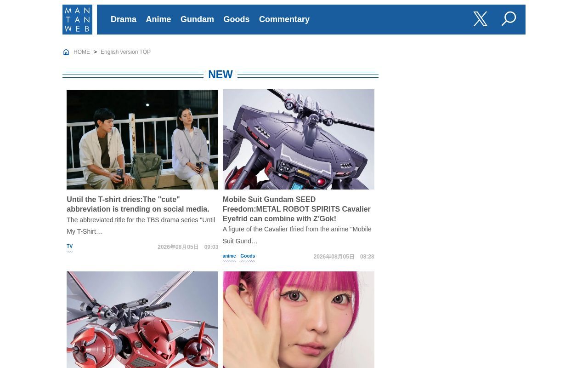Click the 09:03 timestamp of T-shirt article
This screenshot has height=368, width=588.
[211, 247]
